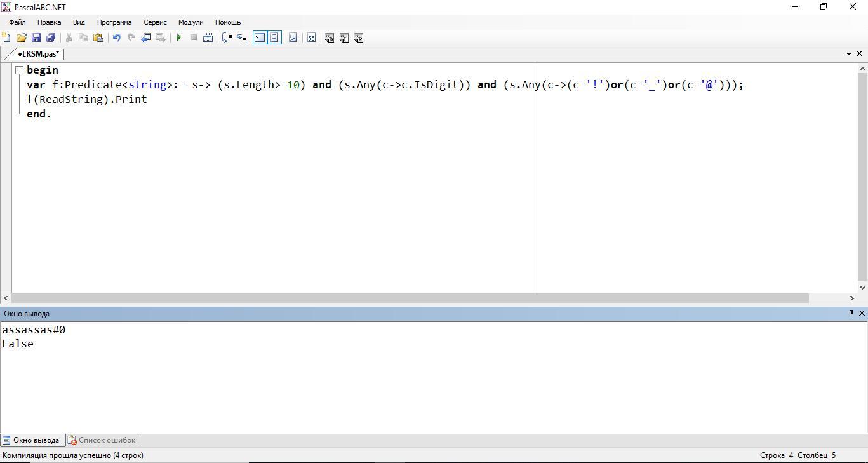This screenshot has height=463, width=868.
Task: Save the current file with the floppy icon
Action: tap(36, 38)
